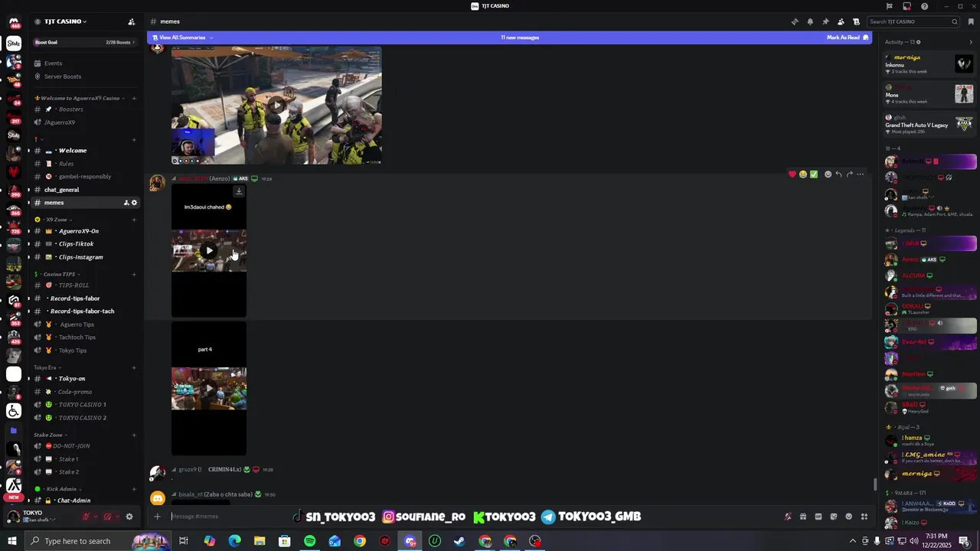Open Windows Start menu
980x551 pixels.
coord(12,541)
